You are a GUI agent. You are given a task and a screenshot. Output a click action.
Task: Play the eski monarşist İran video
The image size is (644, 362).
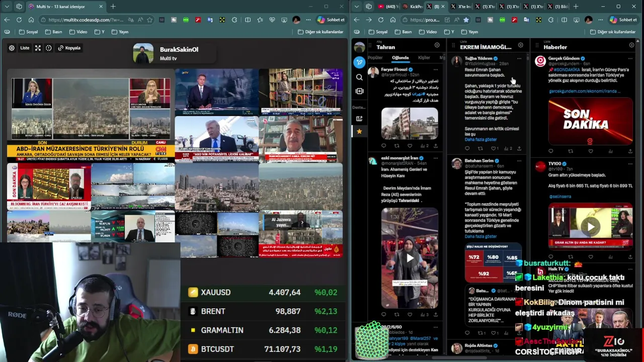[410, 258]
